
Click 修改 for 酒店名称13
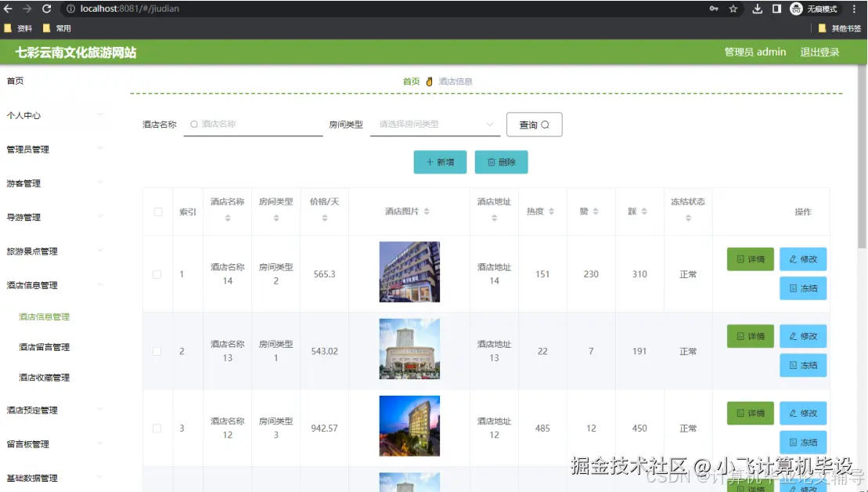803,336
